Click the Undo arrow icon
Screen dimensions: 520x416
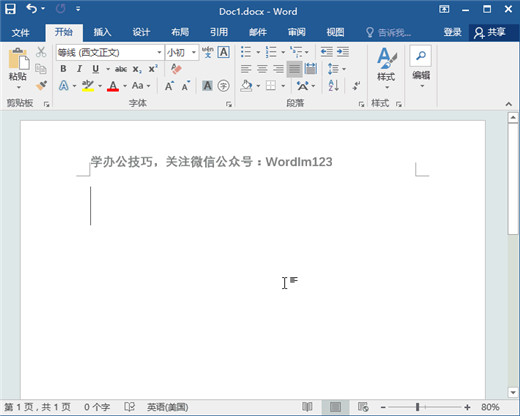(x=32, y=9)
